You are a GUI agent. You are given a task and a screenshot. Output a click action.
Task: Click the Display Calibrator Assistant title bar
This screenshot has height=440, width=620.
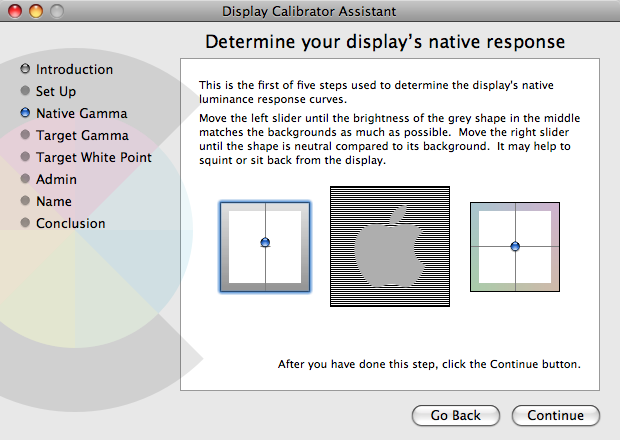coord(309,12)
